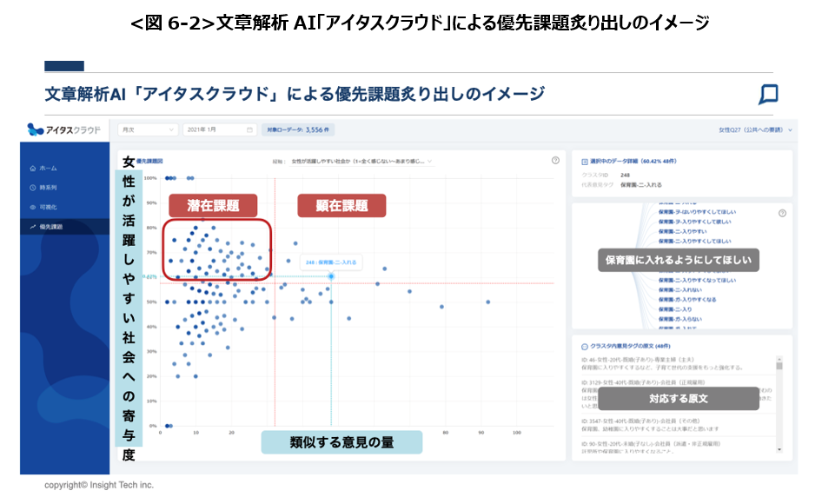The image size is (822, 504).
Task: Click the comment speech-bubble icon
Action: (768, 95)
